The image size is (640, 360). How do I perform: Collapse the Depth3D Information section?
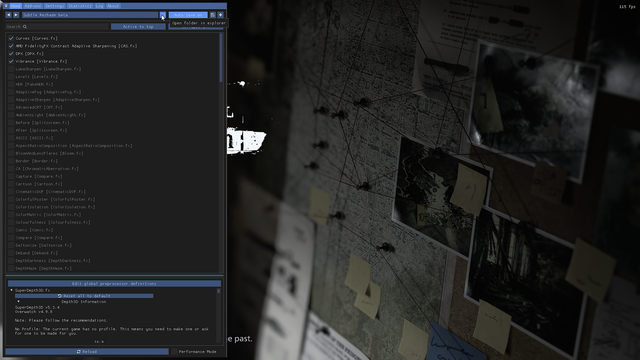pos(18,302)
